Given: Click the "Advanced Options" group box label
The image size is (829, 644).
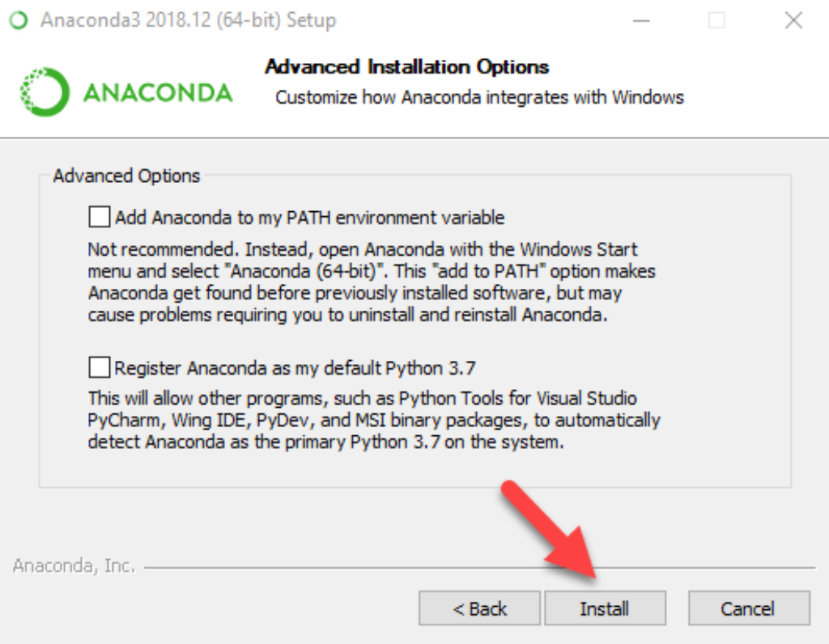Looking at the screenshot, I should point(126,176).
